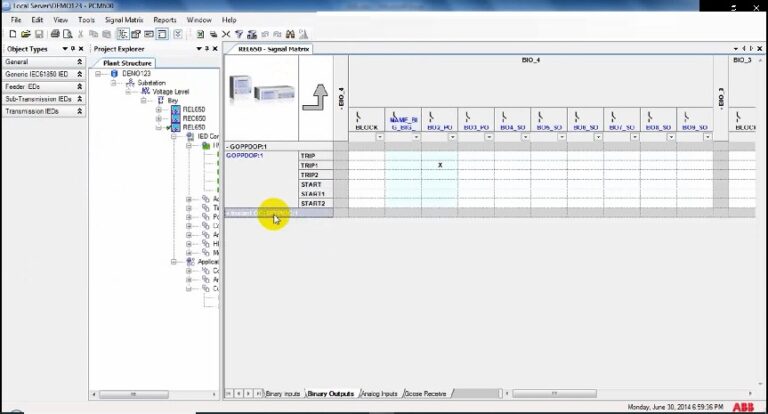Click the Signal Matrix horizontal scrollbar thumb

pos(554,393)
